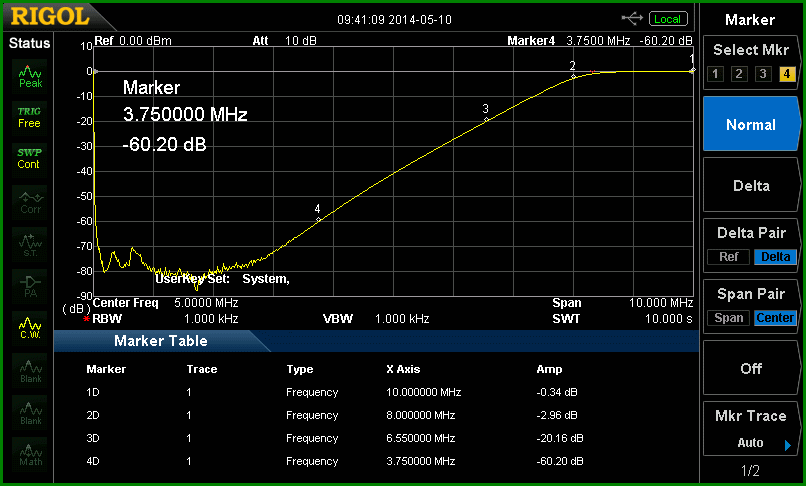Click marker 2 on the trace

(573, 76)
